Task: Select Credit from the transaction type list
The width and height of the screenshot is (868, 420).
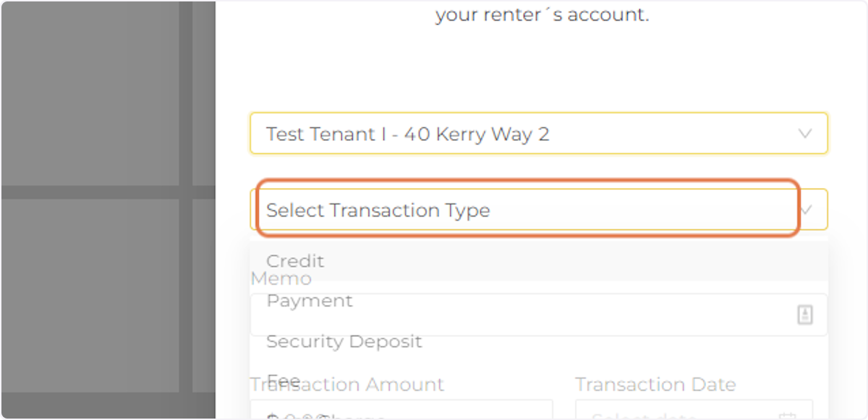Action: click(294, 261)
